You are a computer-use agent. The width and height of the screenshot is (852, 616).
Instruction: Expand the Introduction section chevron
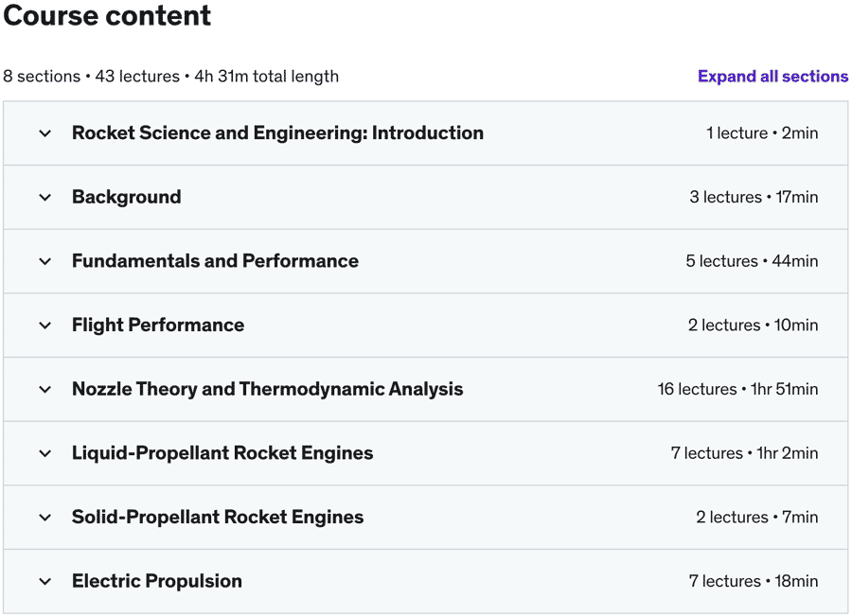44,133
